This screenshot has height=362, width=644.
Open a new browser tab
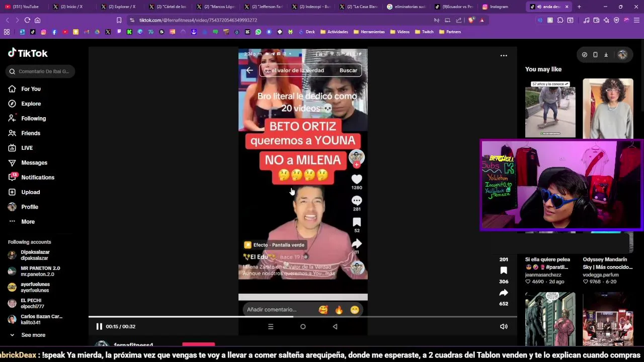tap(579, 7)
